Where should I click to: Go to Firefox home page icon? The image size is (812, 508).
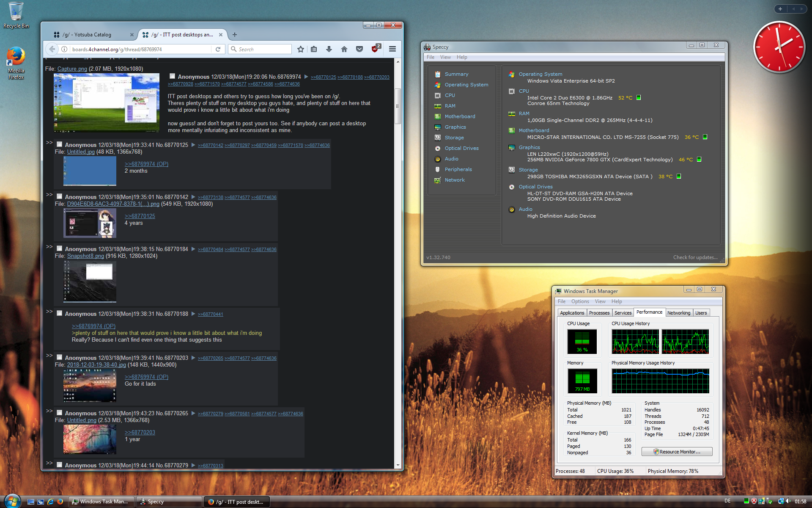(x=344, y=49)
